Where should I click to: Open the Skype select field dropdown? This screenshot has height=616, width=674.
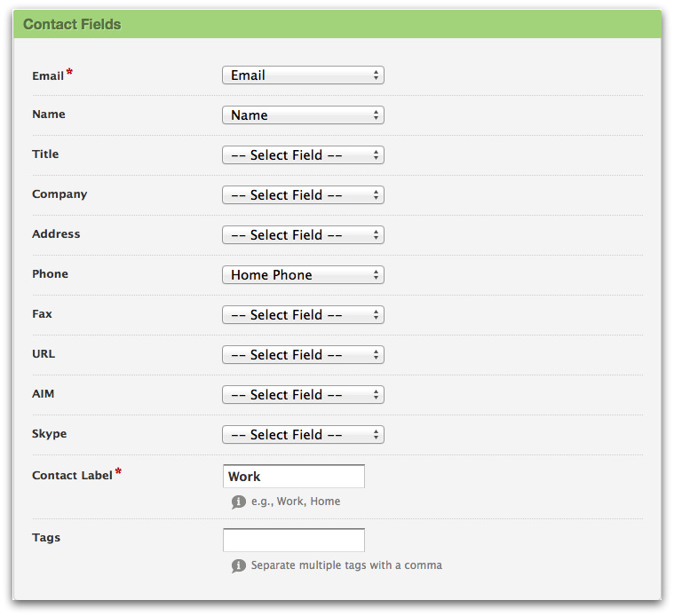click(303, 435)
